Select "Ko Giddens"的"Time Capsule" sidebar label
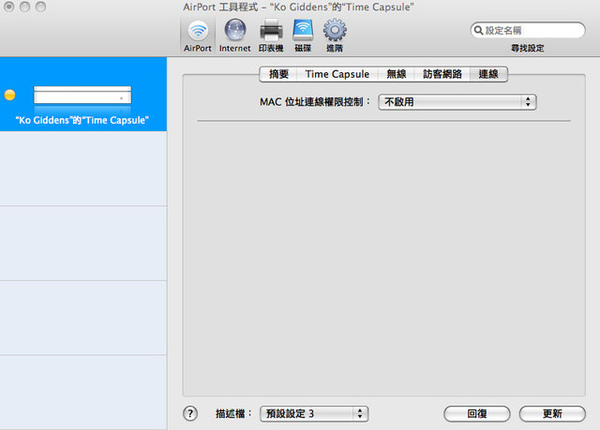 [82, 120]
